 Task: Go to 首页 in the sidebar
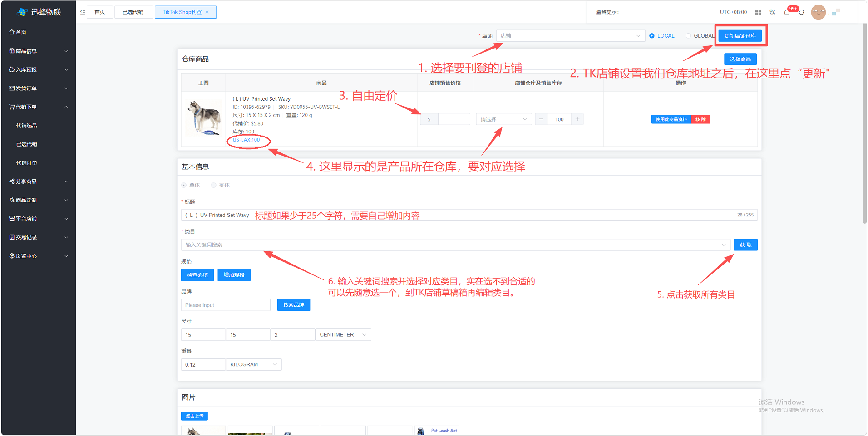click(x=18, y=32)
